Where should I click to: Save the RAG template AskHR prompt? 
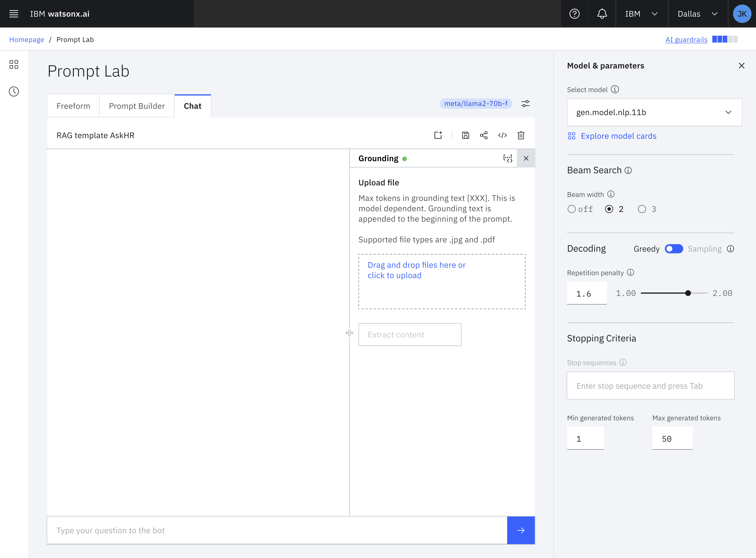(x=465, y=135)
